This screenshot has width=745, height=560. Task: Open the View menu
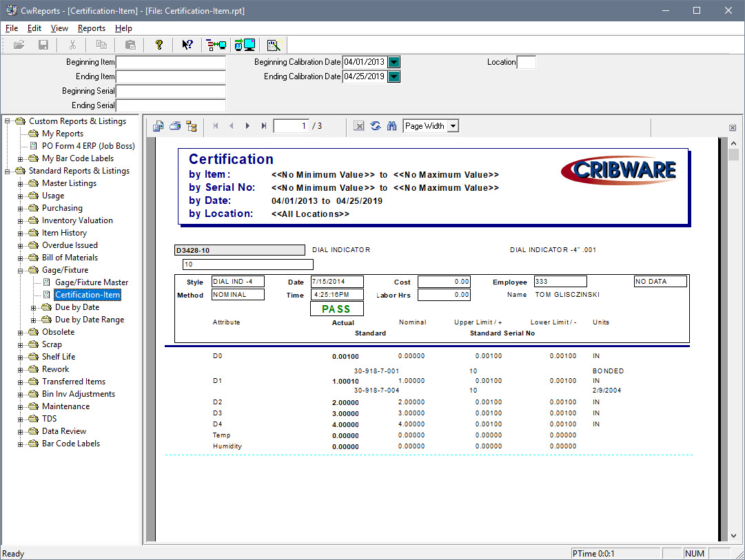[59, 28]
